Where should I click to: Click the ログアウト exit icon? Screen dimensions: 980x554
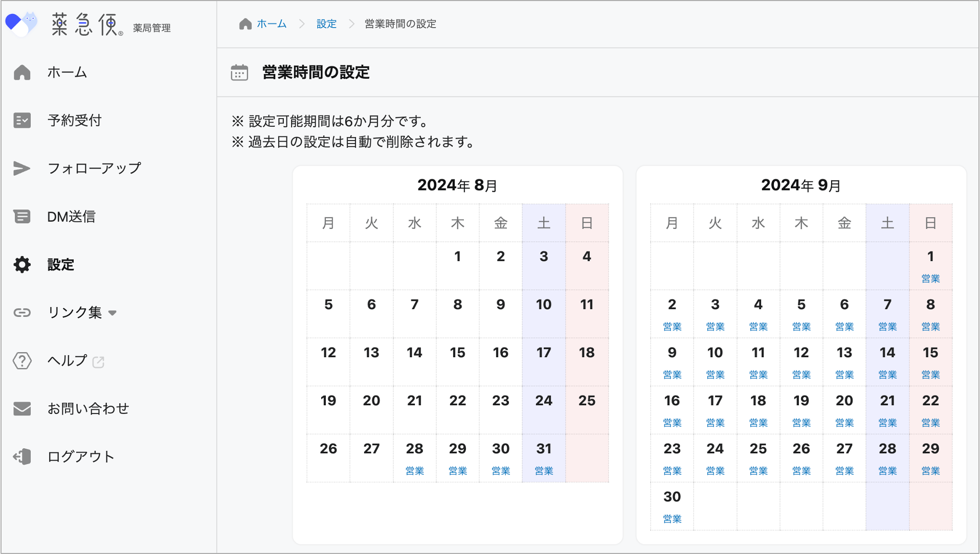point(22,457)
